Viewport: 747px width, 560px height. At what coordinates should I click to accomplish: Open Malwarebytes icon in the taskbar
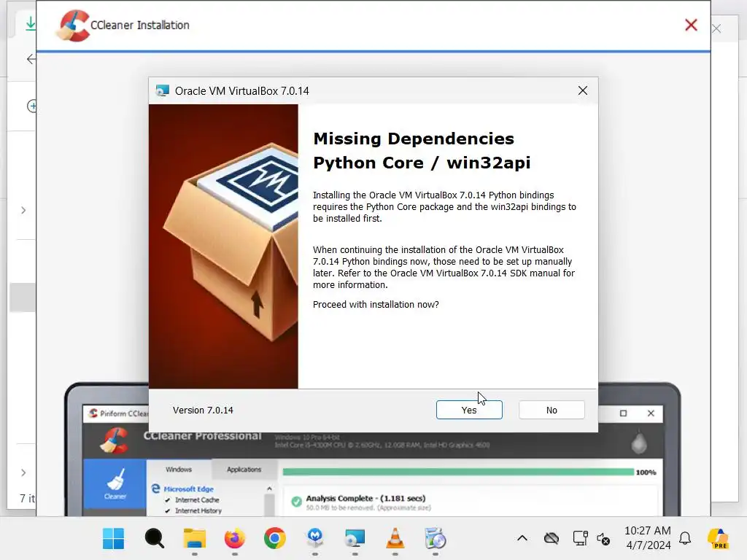click(x=315, y=539)
